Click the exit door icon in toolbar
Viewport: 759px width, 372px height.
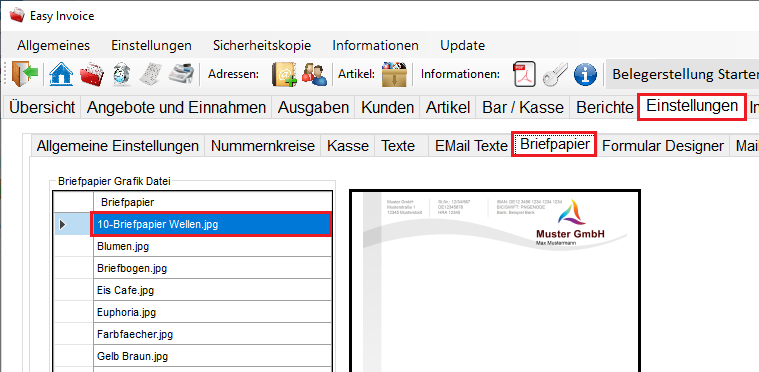(x=25, y=74)
